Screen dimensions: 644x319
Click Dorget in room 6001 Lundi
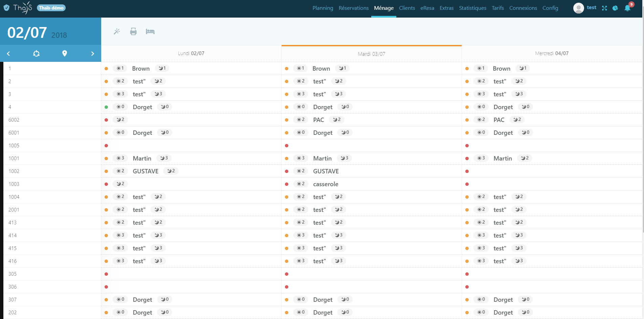point(142,133)
